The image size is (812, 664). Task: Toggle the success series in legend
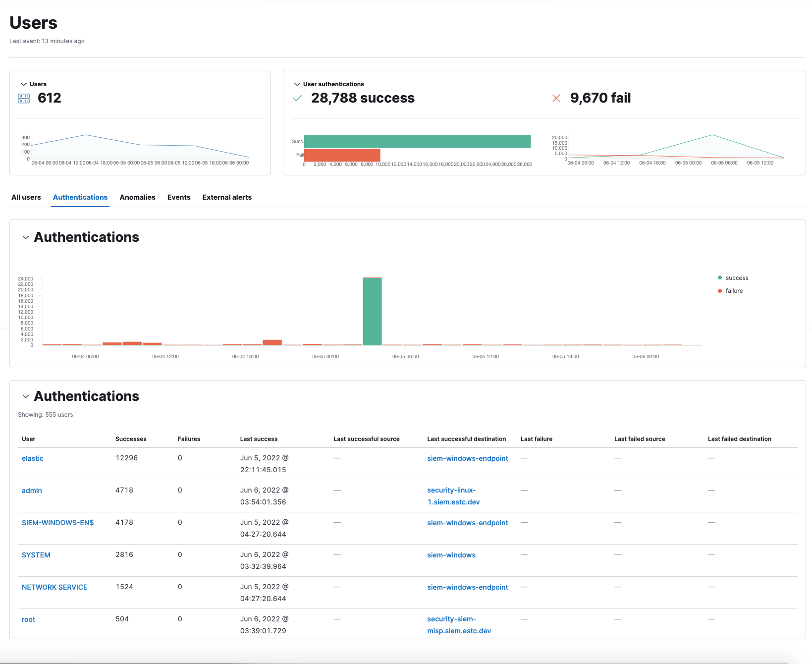coord(736,278)
